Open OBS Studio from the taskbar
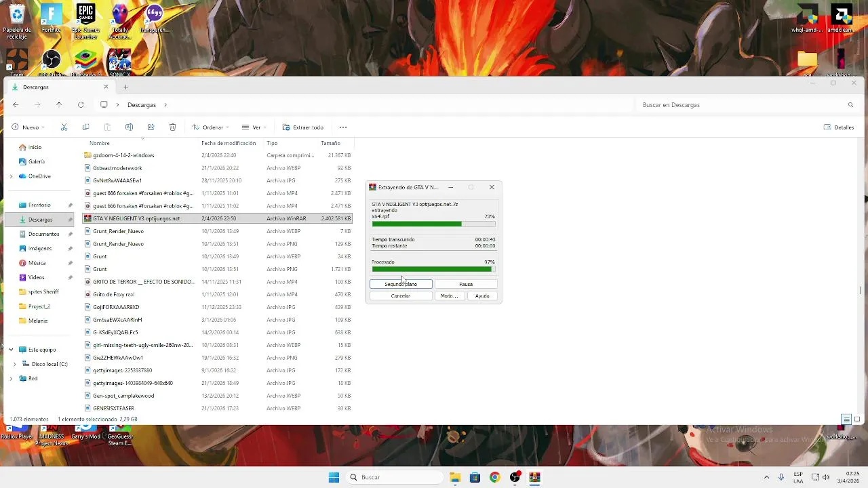 (515, 477)
